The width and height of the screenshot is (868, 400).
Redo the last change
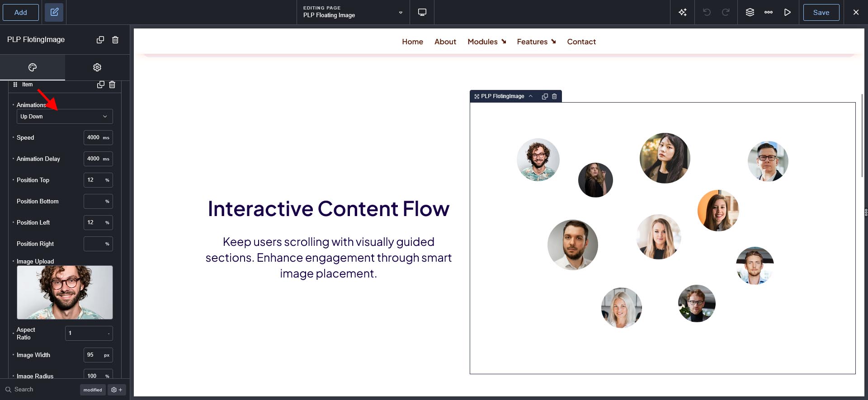[x=726, y=12]
